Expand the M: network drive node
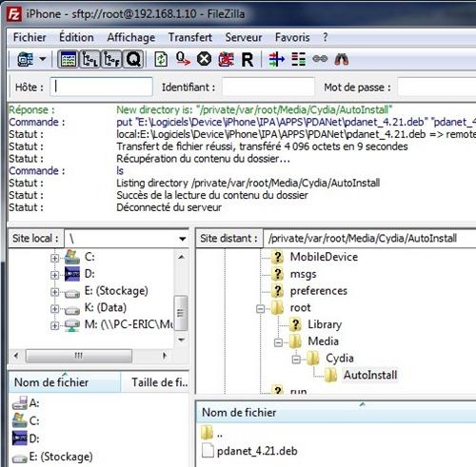 54,325
